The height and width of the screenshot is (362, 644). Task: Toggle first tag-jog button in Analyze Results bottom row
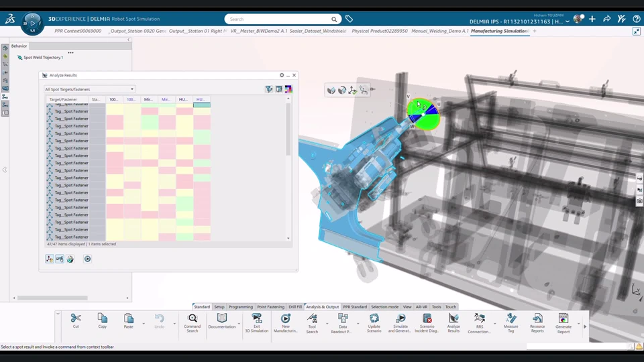(49, 259)
